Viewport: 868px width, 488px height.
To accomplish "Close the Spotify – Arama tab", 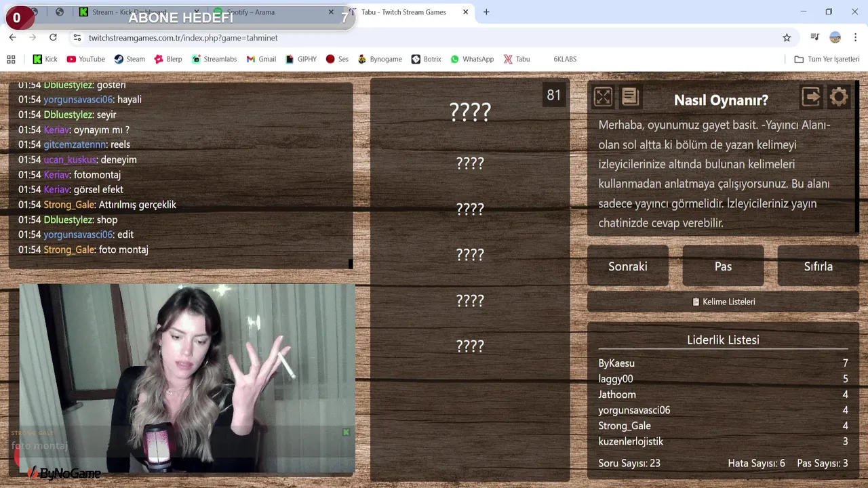I will [x=331, y=12].
